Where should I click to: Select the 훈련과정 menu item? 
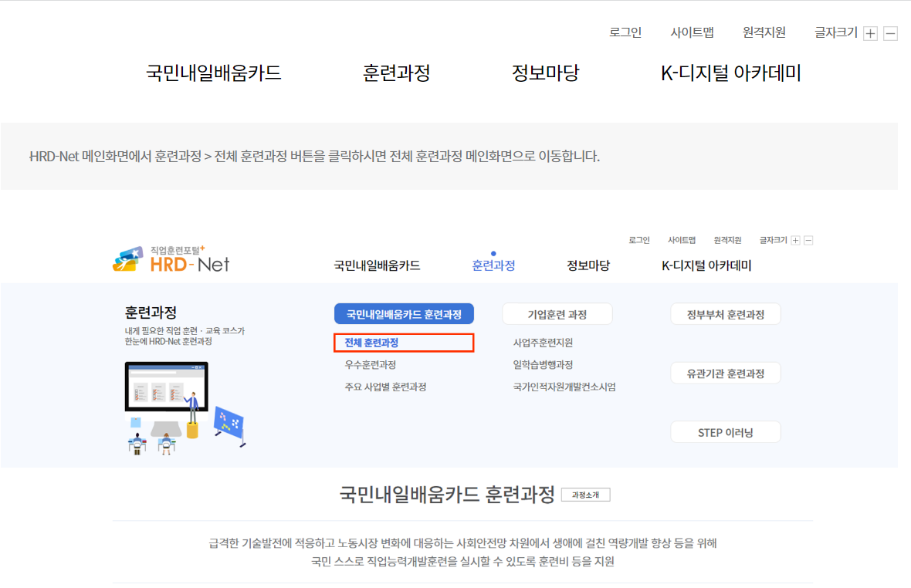coord(396,73)
